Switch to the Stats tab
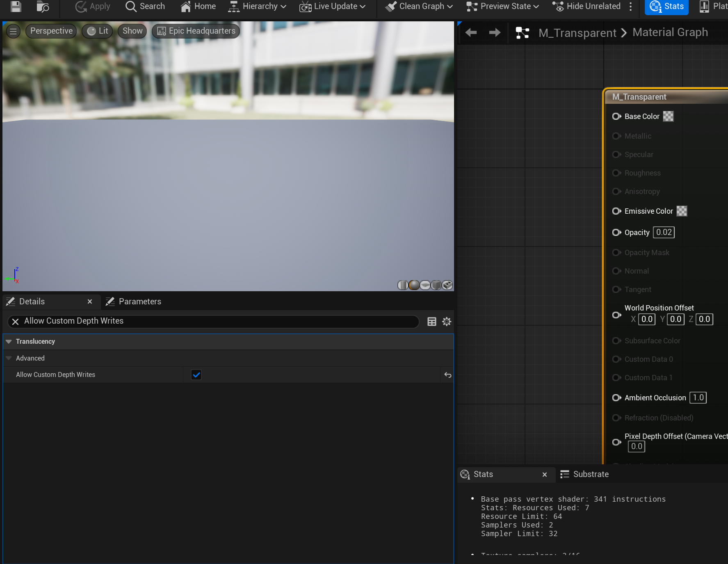Image resolution: width=728 pixels, height=564 pixels. coord(483,475)
